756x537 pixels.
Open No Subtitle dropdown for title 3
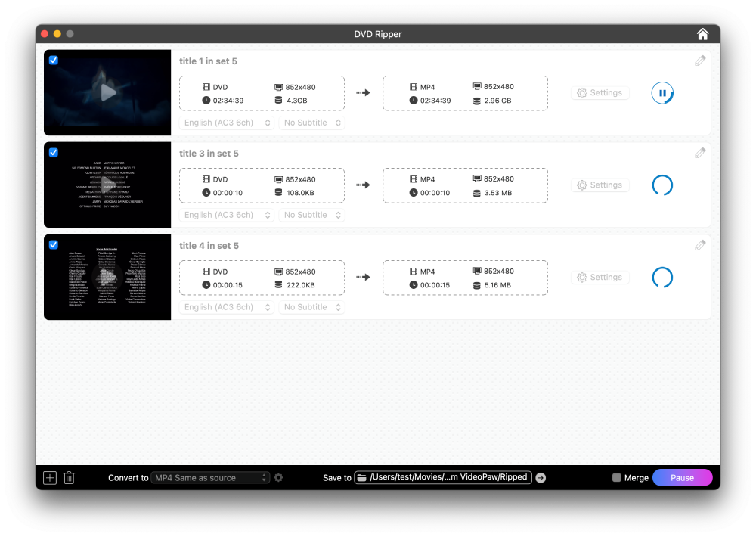coord(311,215)
